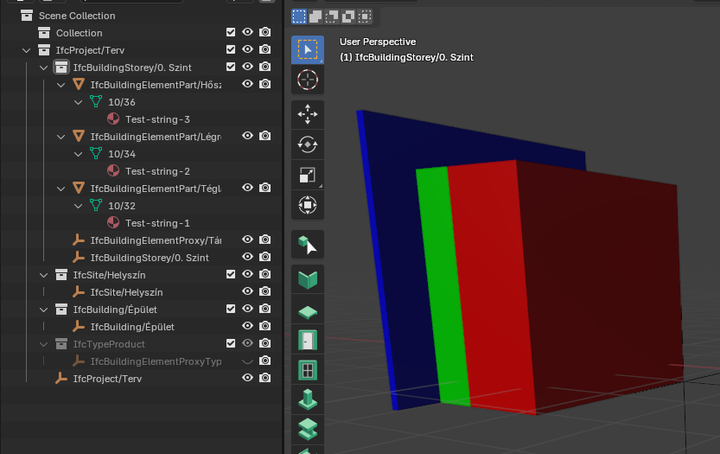Collapse the IfcSite/Helyszín collection

click(x=44, y=275)
